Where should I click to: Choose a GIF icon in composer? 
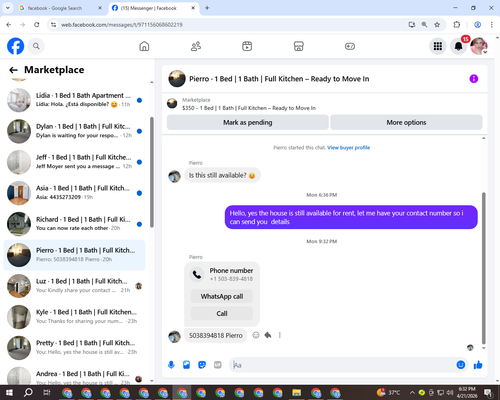218,365
